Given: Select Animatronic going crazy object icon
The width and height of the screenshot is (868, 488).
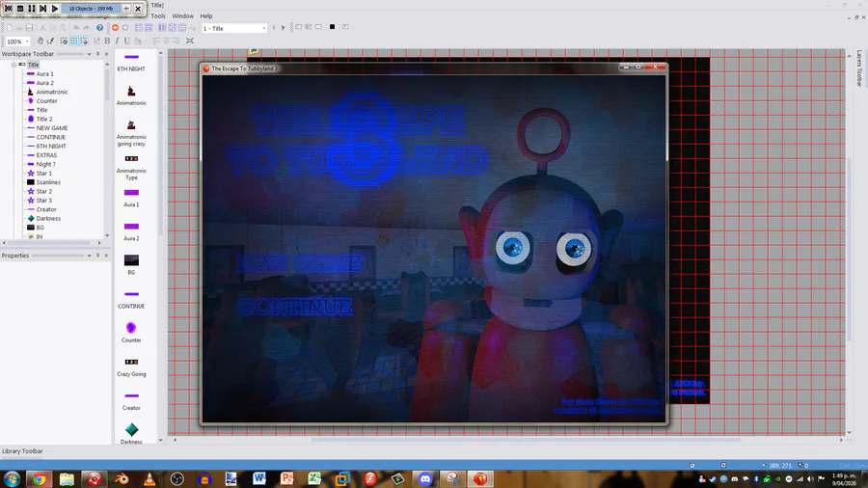Looking at the screenshot, I should [x=131, y=133].
